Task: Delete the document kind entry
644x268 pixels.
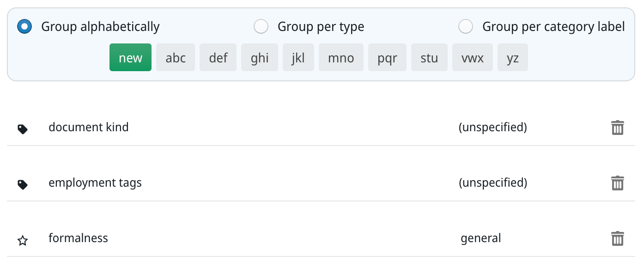Action: (x=617, y=128)
